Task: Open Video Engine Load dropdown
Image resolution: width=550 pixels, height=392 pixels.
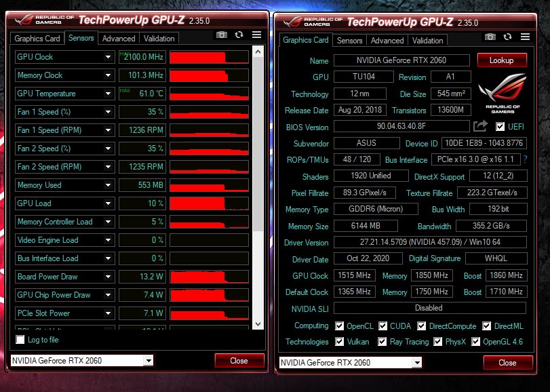Action: (108, 240)
